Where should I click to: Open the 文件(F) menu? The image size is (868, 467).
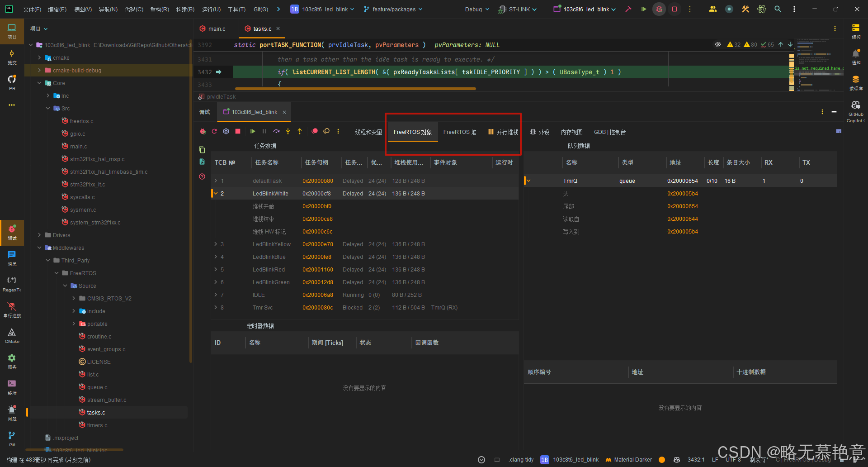coord(32,9)
